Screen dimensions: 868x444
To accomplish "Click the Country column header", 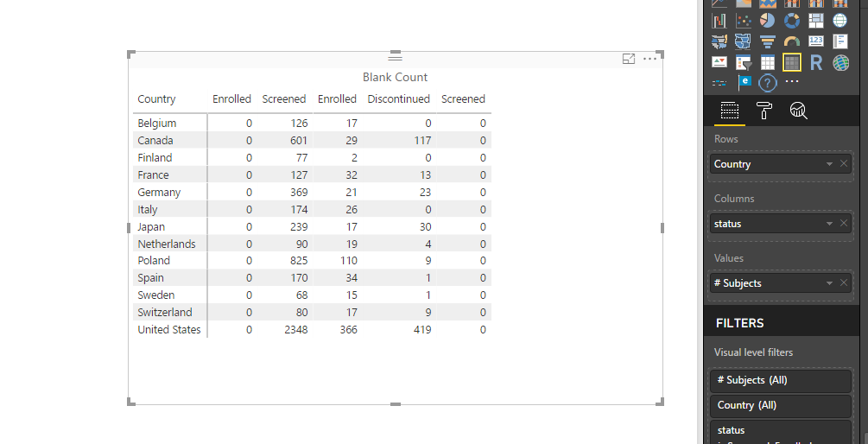I will click(156, 99).
